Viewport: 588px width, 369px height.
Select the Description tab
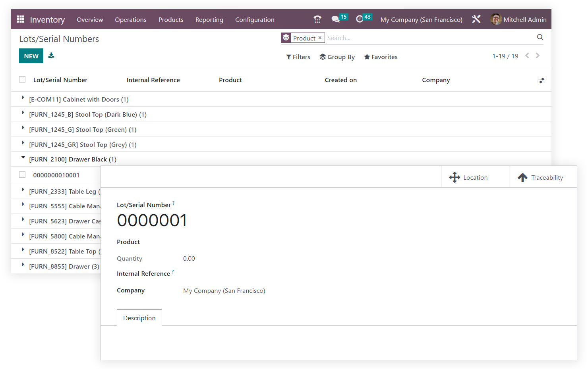[x=139, y=317]
